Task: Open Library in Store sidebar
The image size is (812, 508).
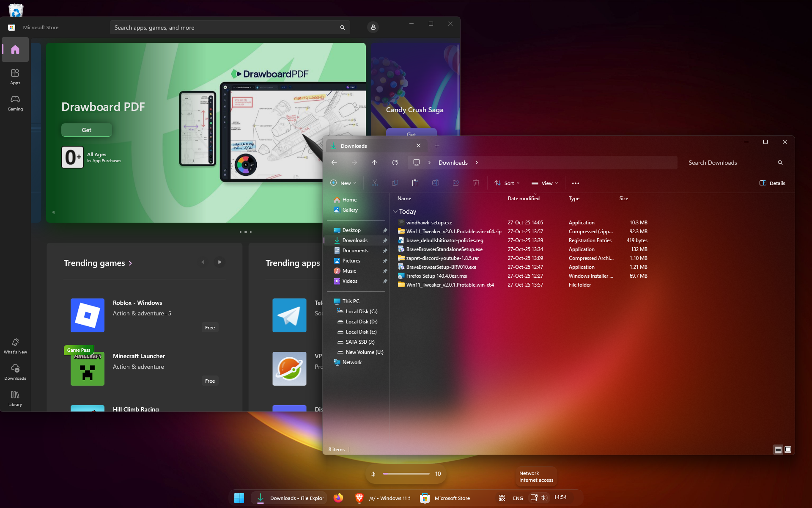Action: click(15, 398)
